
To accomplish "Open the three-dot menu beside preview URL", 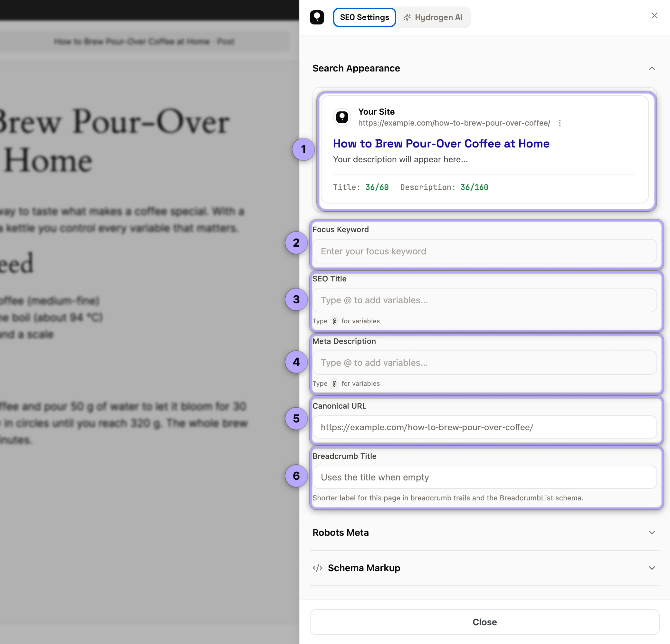I will click(x=560, y=123).
